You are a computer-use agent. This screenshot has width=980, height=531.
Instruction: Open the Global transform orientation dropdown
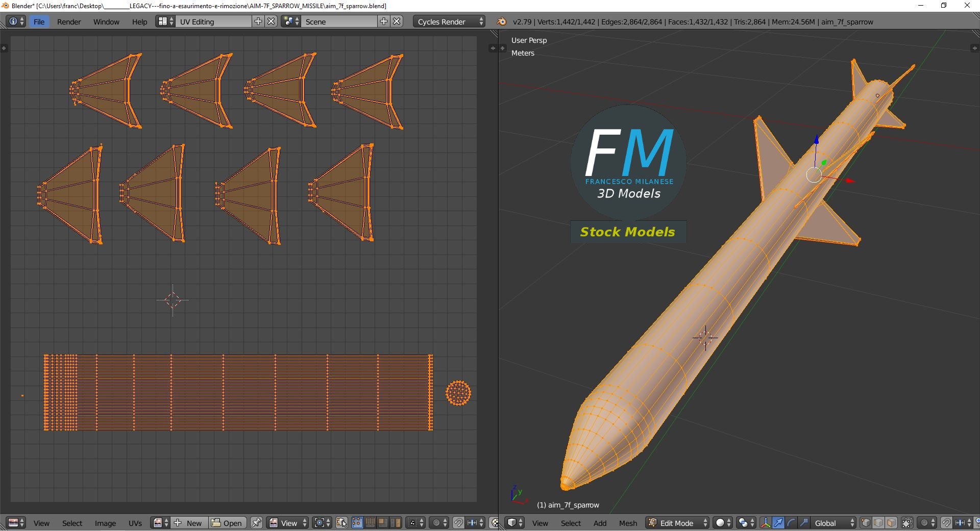[x=834, y=523]
